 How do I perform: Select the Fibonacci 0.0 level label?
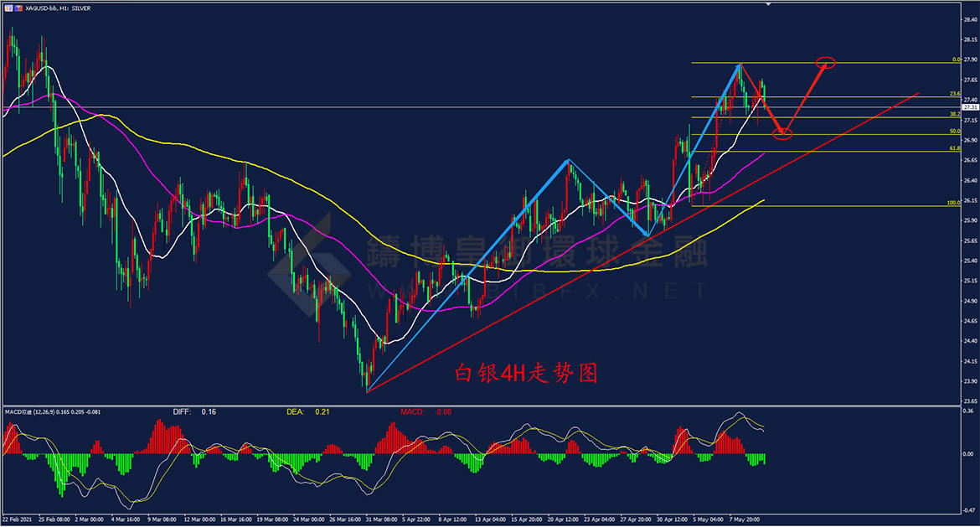(x=955, y=60)
